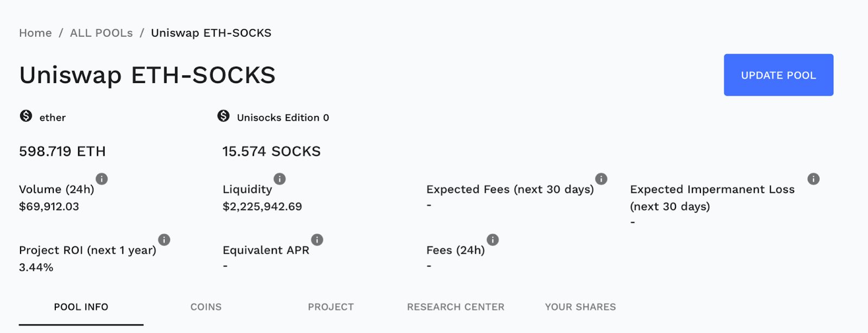This screenshot has width=868, height=333.
Task: Click the info icon next to Volume (24h)
Action: 101,179
